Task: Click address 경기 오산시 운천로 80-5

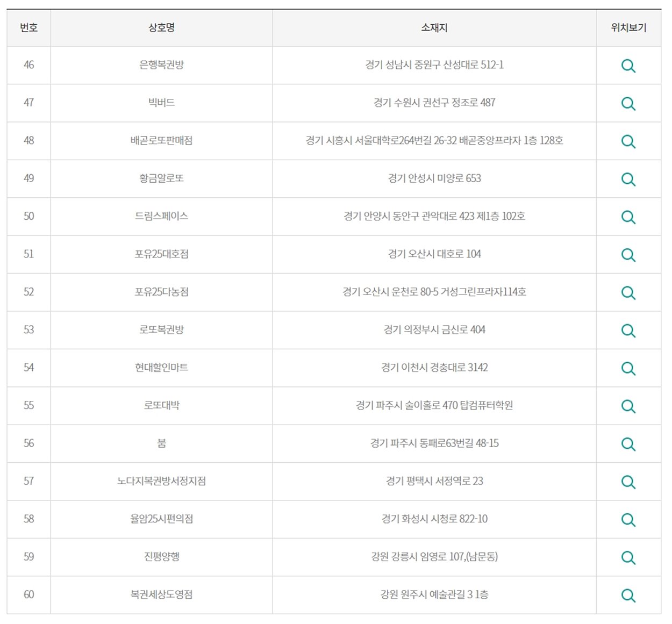Action: (x=434, y=291)
